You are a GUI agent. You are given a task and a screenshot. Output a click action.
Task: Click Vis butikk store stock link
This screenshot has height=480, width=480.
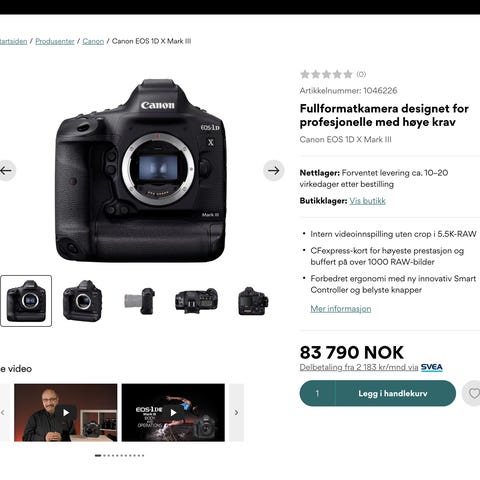[x=367, y=201]
